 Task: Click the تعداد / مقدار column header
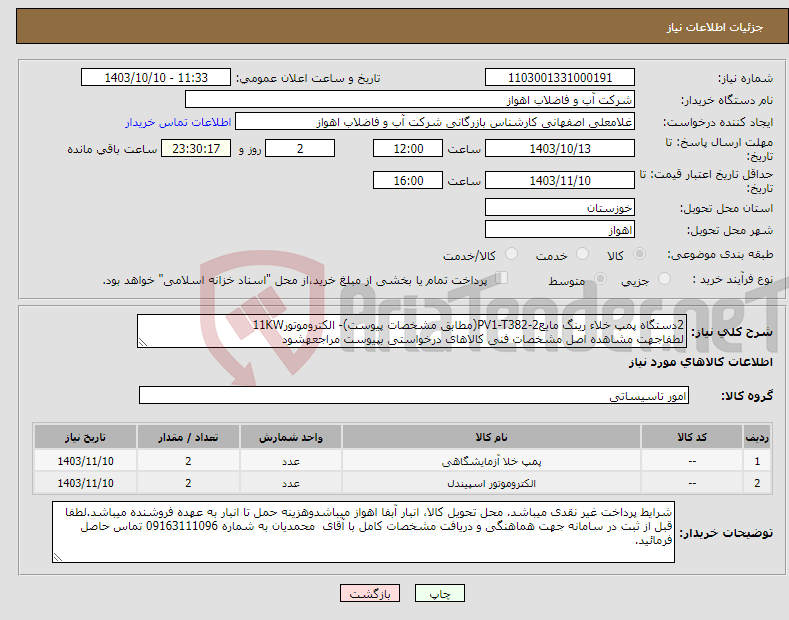(x=188, y=437)
